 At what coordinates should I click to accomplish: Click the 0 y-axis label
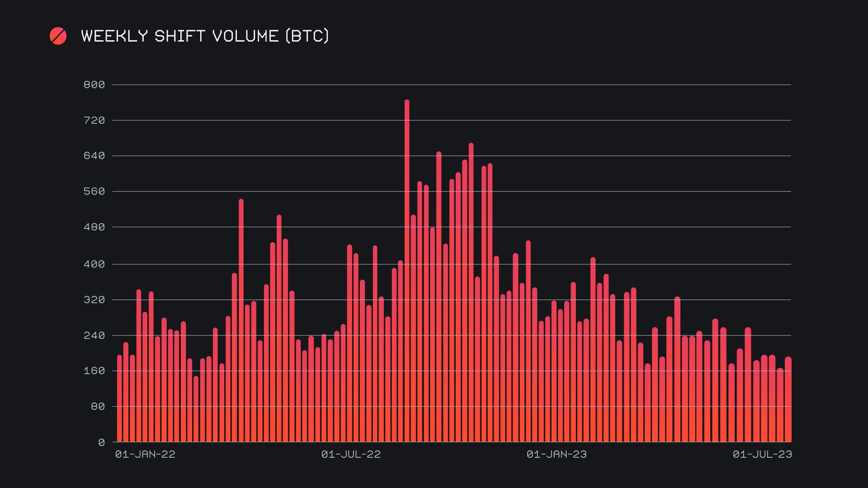(x=101, y=443)
